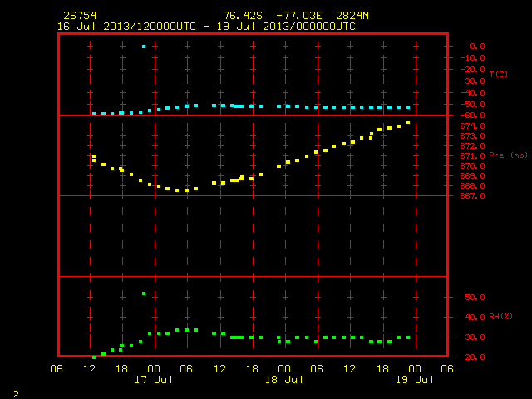Screen dimensions: 532x399
Task: Click the outlier cyan temperature point near 0.0
Action: click(144, 47)
